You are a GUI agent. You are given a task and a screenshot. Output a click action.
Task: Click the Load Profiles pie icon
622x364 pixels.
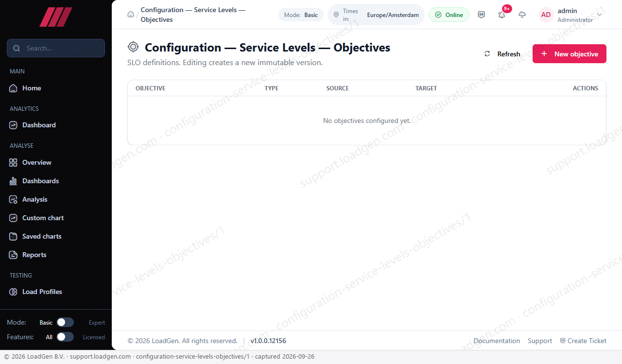13,292
